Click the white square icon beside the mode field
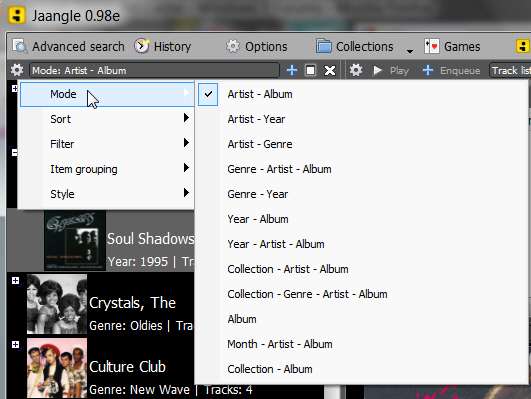Viewport: 531px width, 399px height. [x=311, y=70]
